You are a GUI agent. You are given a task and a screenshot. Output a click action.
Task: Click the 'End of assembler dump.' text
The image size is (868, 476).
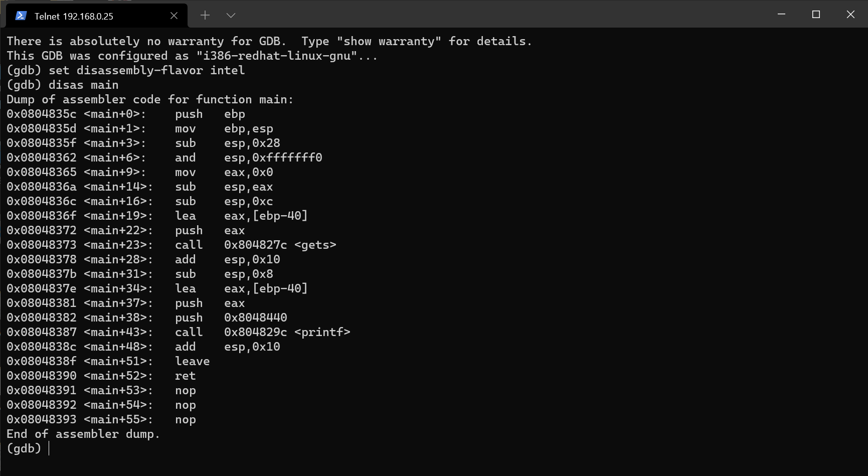tap(83, 434)
